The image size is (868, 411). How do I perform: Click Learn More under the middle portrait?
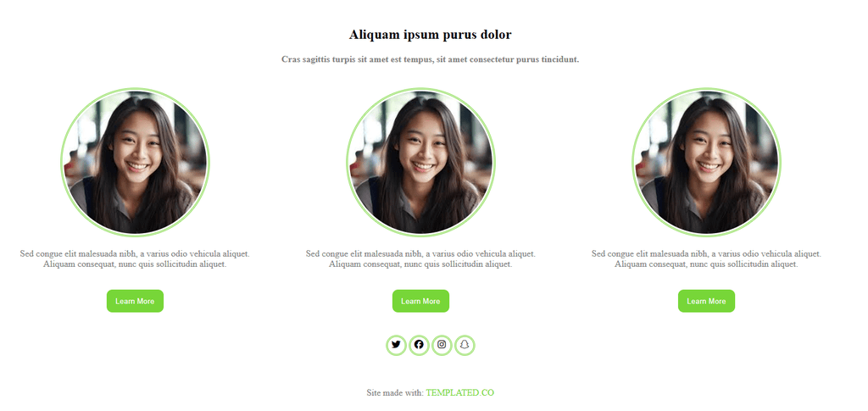coord(420,301)
